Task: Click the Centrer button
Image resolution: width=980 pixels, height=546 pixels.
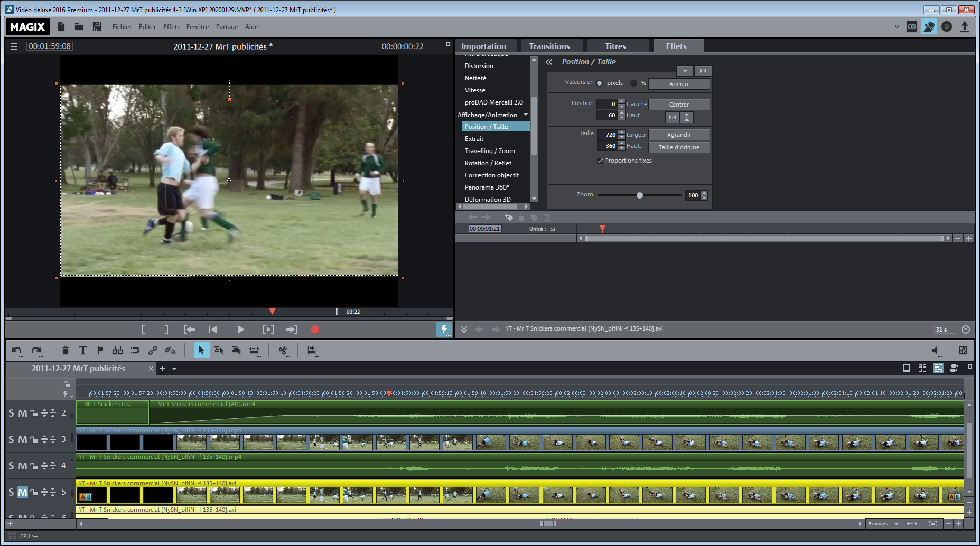Action: tap(678, 105)
